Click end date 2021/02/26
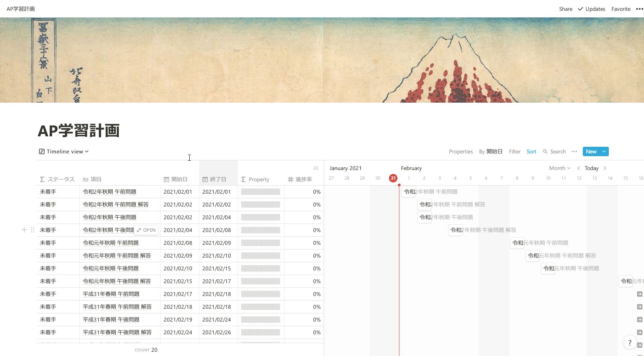 [217, 332]
